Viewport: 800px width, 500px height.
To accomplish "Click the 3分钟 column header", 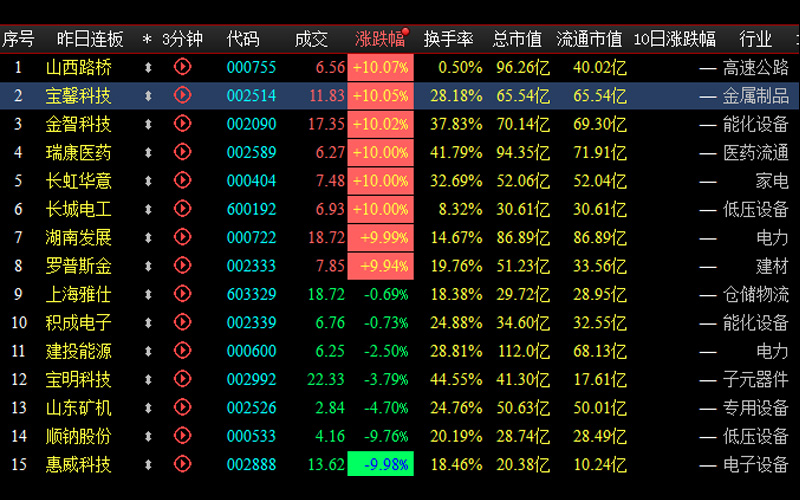I will click(x=183, y=39).
